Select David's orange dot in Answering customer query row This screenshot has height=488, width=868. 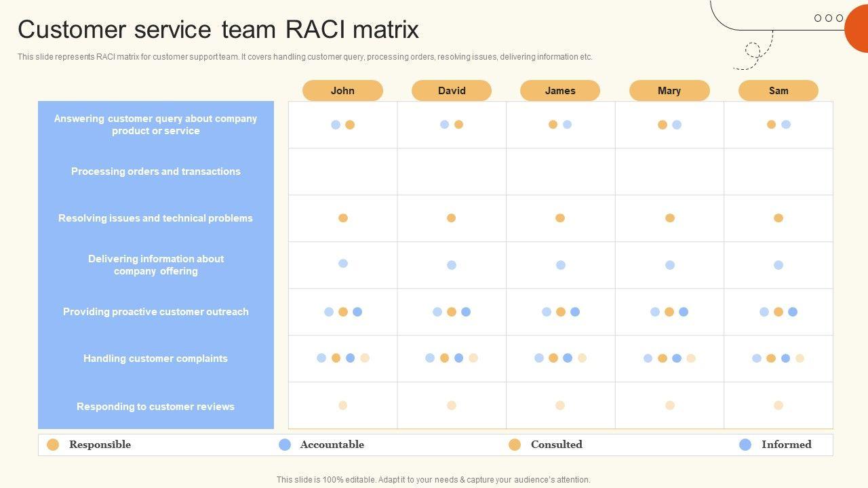coord(459,125)
